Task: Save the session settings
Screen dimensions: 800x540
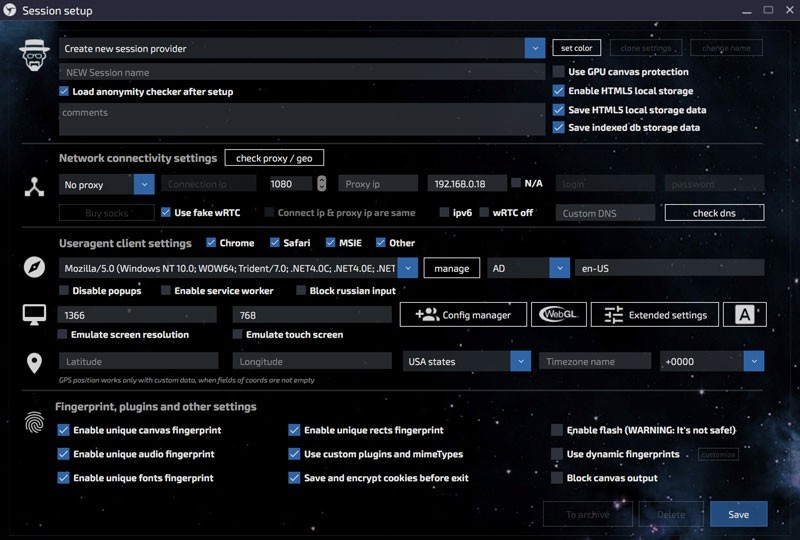Action: pos(738,514)
